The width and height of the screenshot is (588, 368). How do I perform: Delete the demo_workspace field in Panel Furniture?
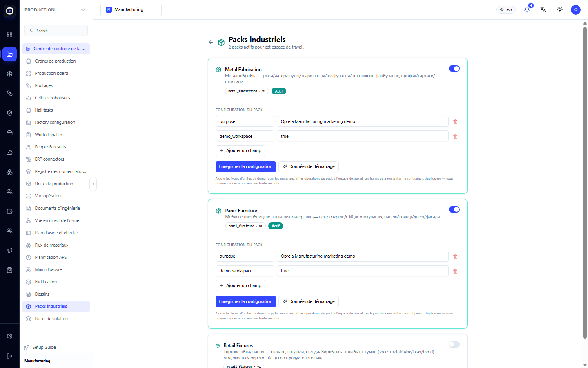point(455,272)
